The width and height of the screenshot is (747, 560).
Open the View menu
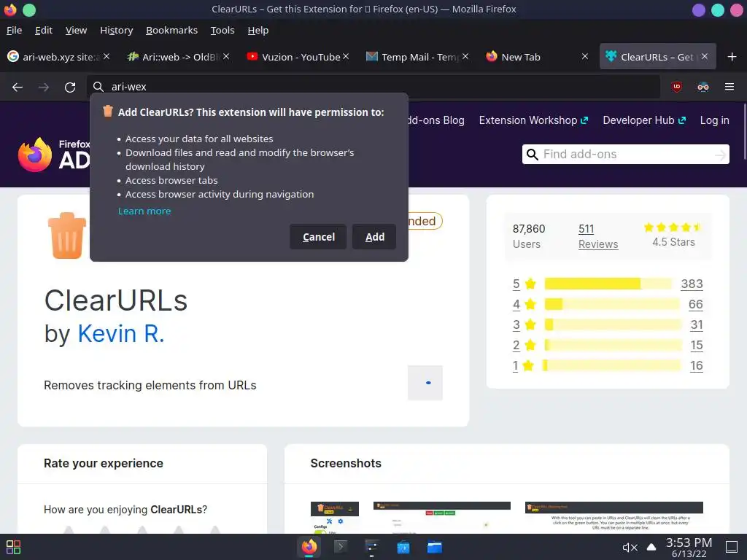pyautogui.click(x=76, y=30)
